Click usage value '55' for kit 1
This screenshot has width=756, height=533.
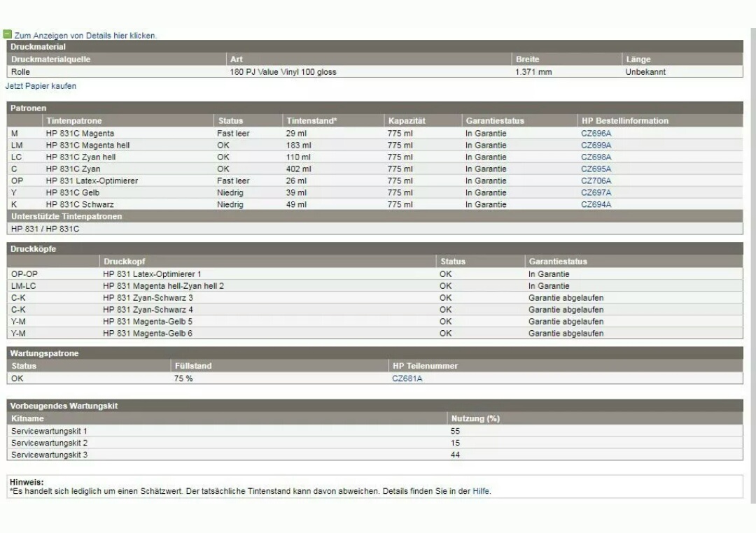coord(455,432)
